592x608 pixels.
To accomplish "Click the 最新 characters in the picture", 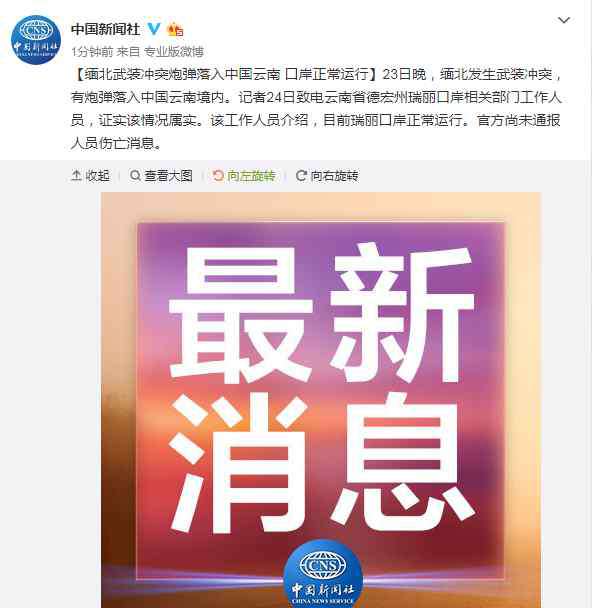I will tap(322, 312).
